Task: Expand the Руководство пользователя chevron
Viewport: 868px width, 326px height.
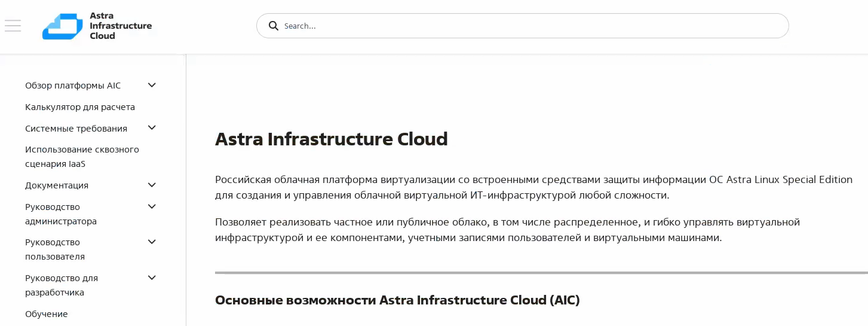Action: (152, 242)
